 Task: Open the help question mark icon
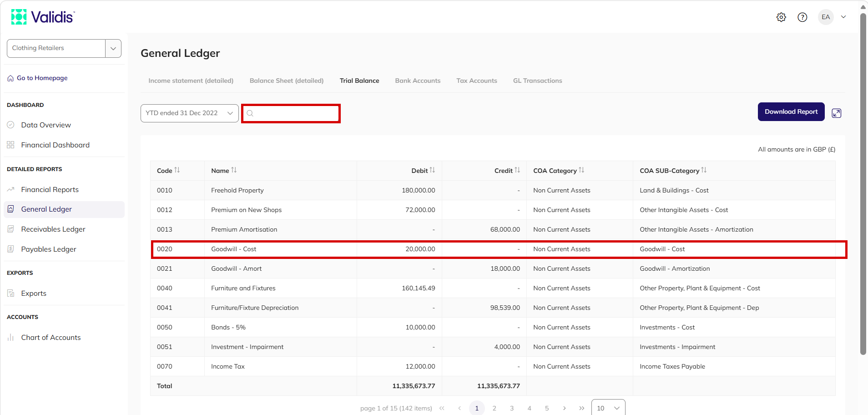click(802, 17)
